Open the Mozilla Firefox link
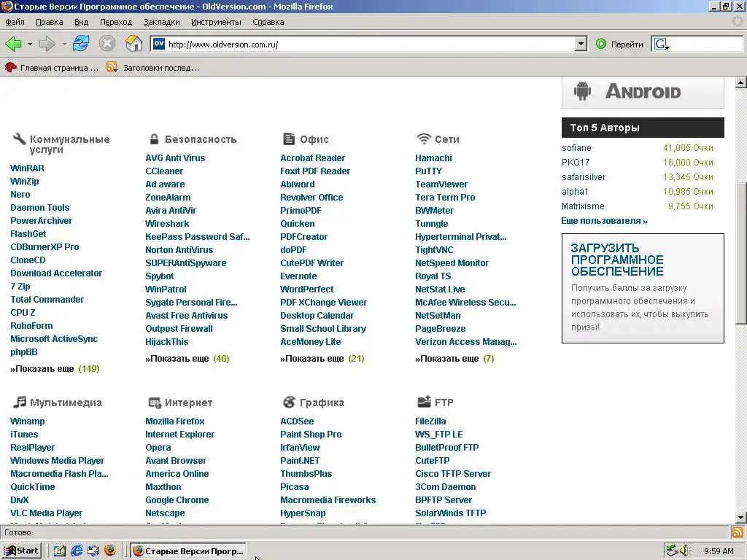 (x=175, y=421)
